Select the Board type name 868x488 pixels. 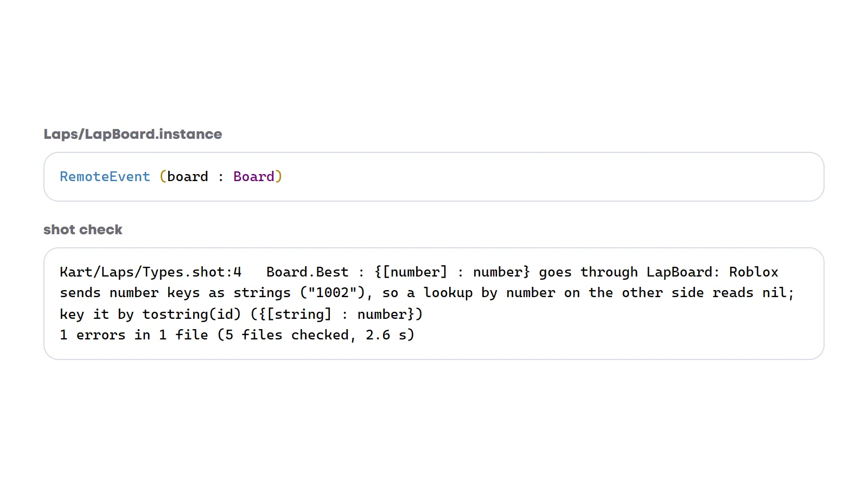[254, 177]
